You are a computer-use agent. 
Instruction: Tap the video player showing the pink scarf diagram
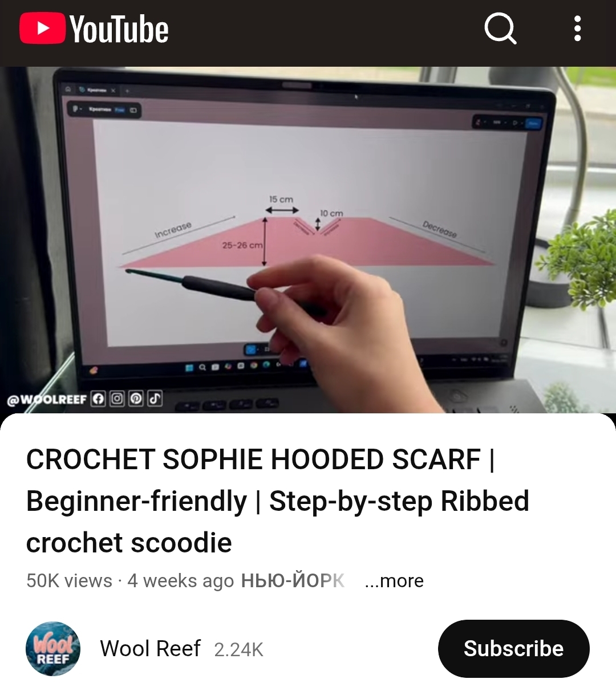(x=308, y=239)
